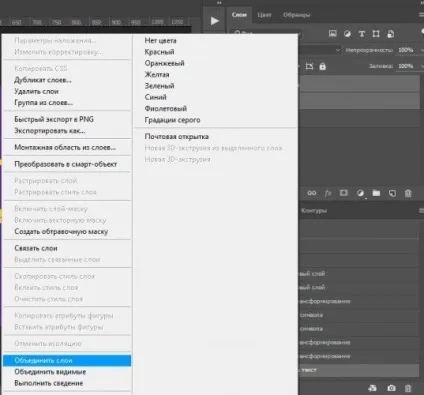Select Экспортировать как... menu item
Image resolution: width=424 pixels, height=395 pixels.
click(x=50, y=131)
